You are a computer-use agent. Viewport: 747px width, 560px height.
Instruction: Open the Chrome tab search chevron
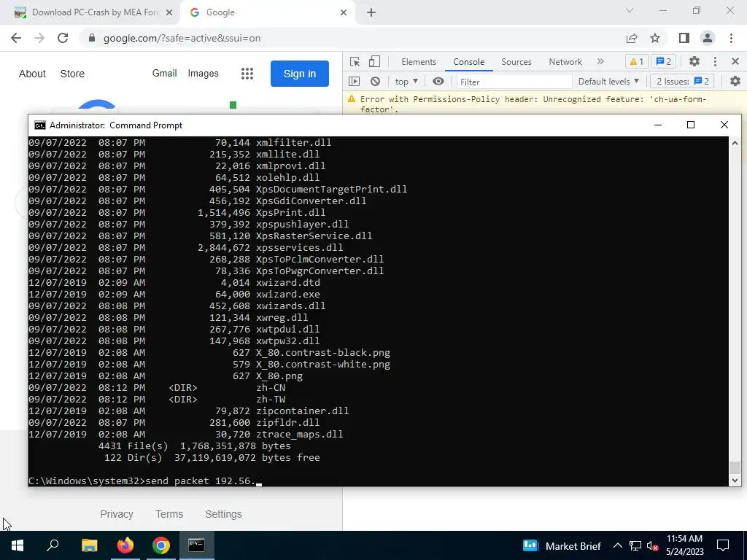pyautogui.click(x=630, y=10)
